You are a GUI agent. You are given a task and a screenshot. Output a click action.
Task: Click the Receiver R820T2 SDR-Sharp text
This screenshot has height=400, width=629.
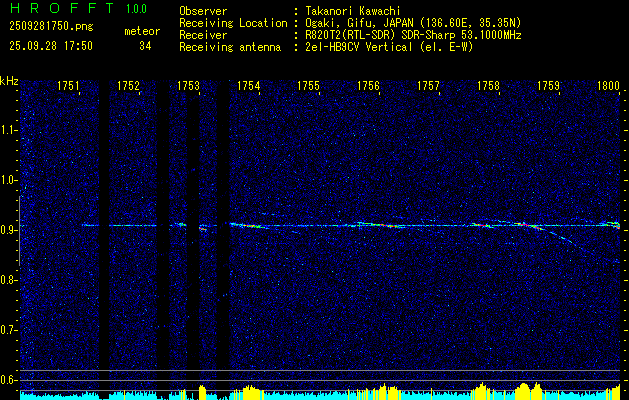tap(413, 35)
